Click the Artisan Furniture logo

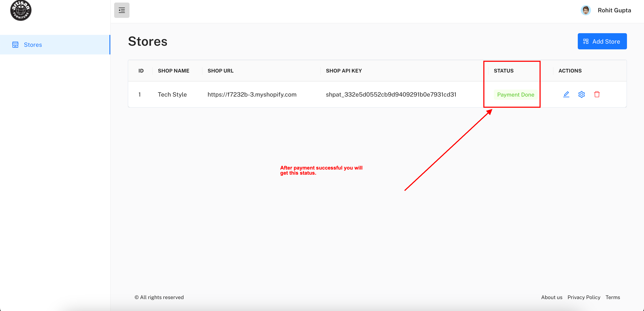21,10
